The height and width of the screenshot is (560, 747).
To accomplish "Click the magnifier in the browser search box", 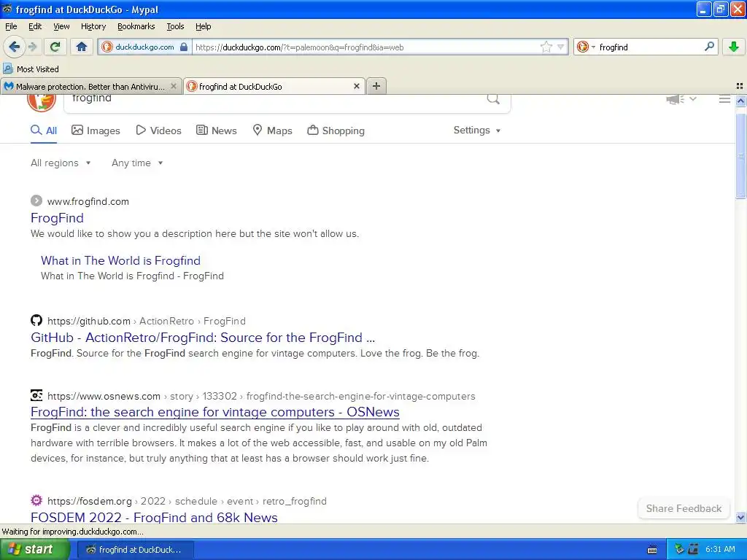I will 709,46.
